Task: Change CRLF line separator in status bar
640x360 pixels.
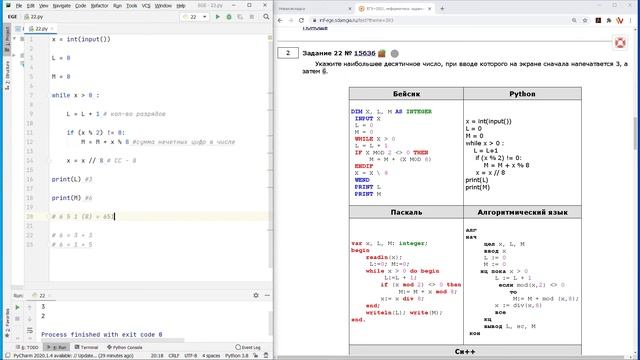Action: pyautogui.click(x=173, y=356)
